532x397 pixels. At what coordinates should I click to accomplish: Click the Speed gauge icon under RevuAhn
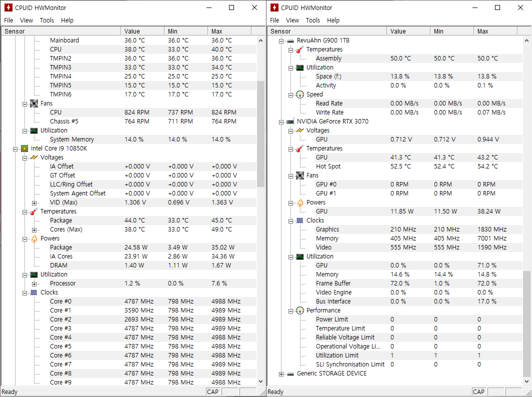(x=300, y=94)
